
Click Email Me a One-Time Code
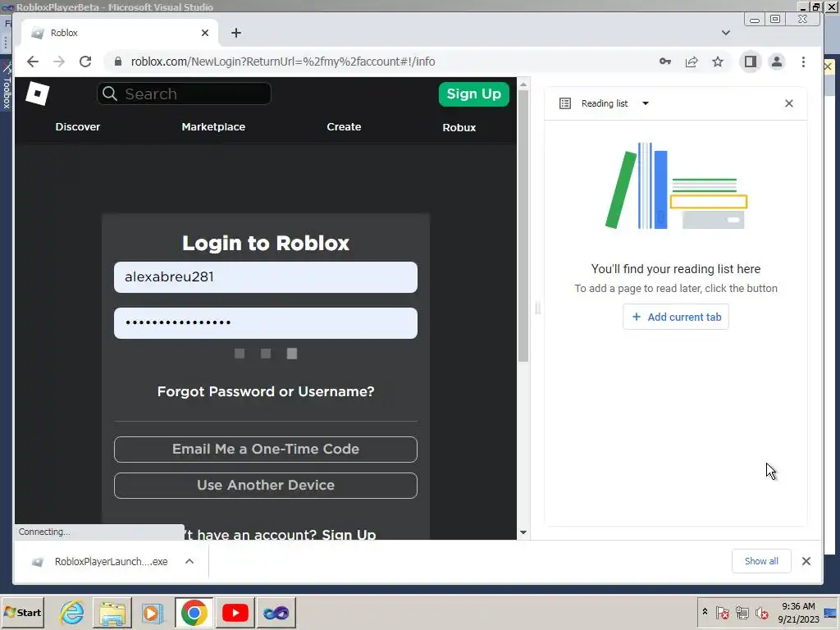click(x=266, y=449)
